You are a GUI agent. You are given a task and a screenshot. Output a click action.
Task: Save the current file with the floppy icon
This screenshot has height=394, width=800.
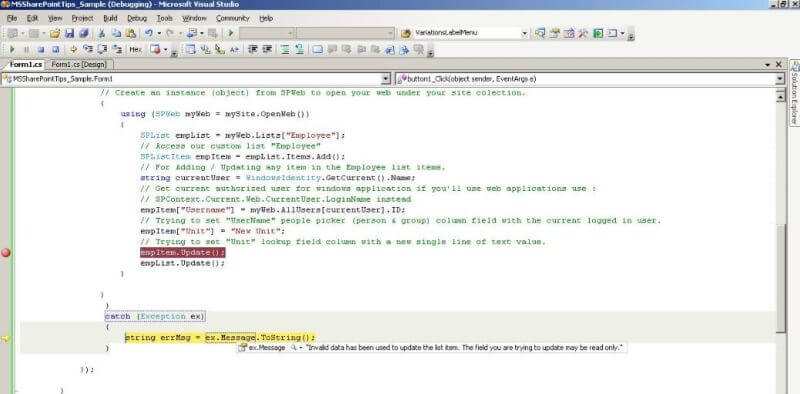69,33
